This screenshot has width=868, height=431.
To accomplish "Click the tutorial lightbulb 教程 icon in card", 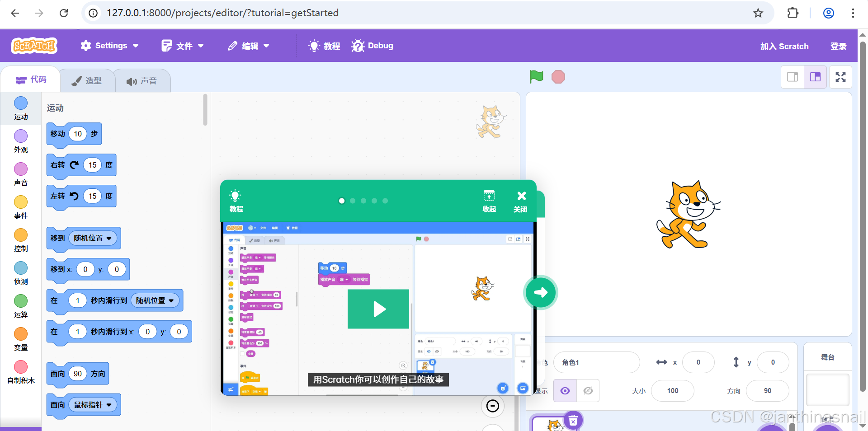I will click(236, 201).
